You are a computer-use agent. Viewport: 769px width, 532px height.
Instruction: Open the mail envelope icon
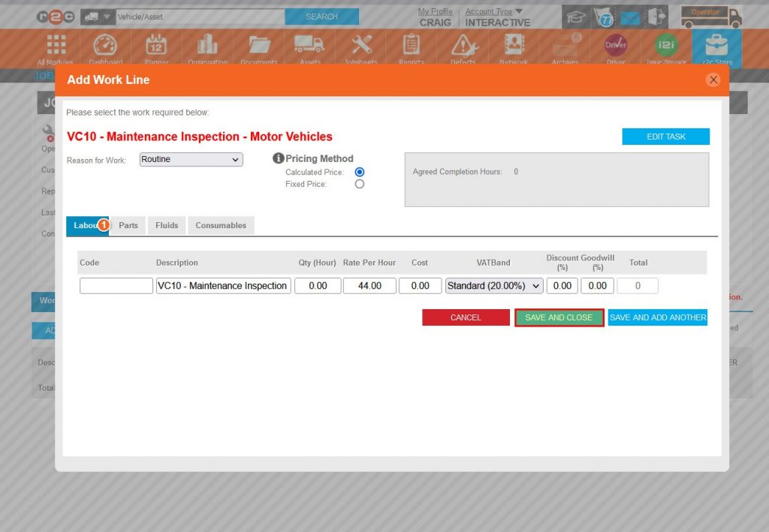tap(629, 18)
